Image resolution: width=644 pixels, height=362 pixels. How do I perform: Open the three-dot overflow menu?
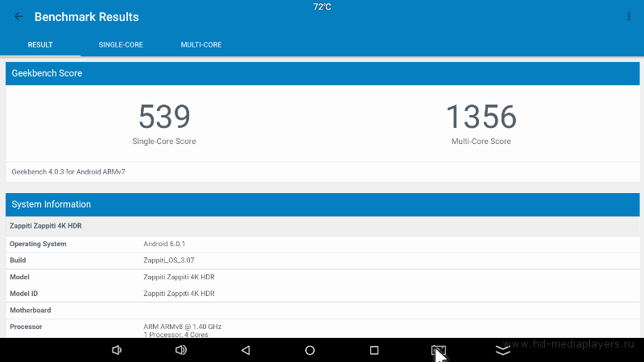(629, 16)
